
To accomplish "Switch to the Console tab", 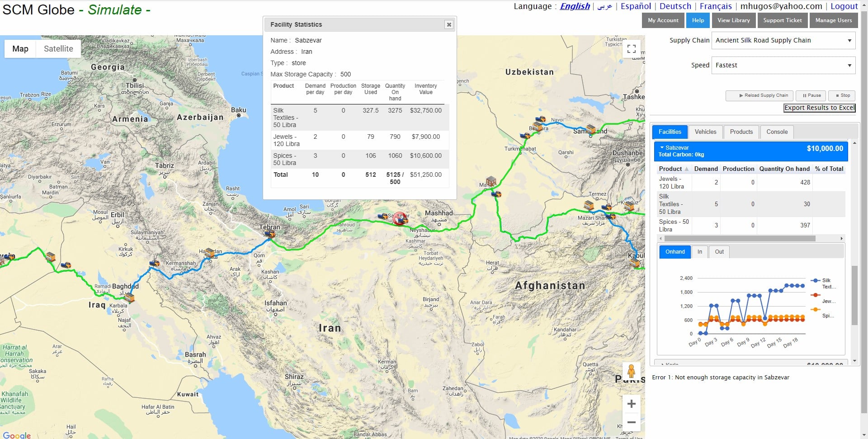I will (777, 132).
